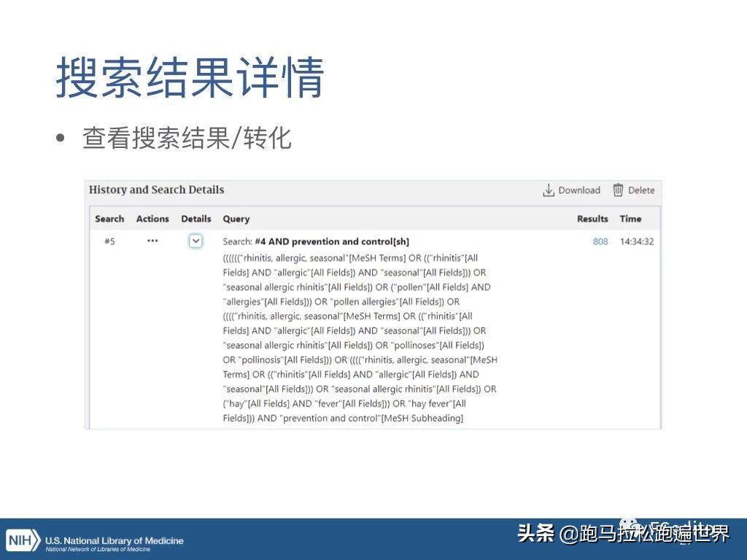Viewport: 747px width, 560px height.
Task: Open the 808 results link
Action: click(599, 241)
